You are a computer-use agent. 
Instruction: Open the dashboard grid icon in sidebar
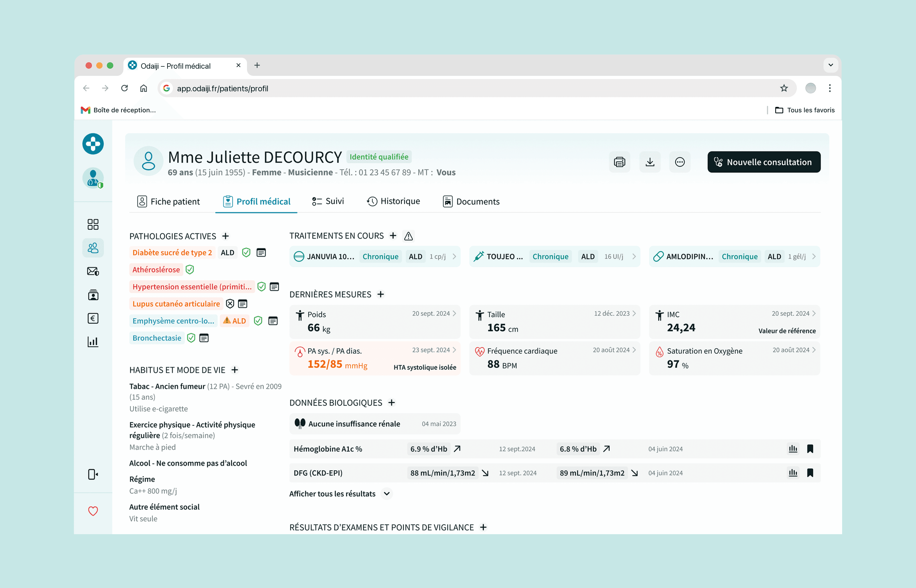click(93, 224)
